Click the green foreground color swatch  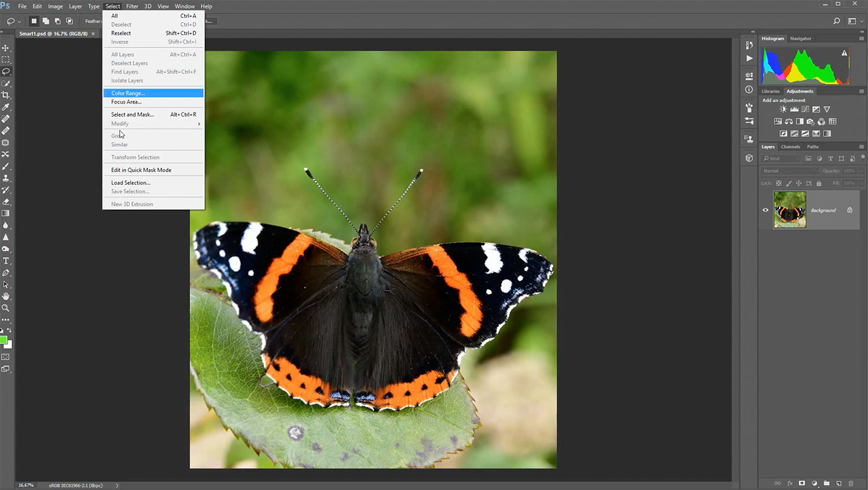point(3,340)
